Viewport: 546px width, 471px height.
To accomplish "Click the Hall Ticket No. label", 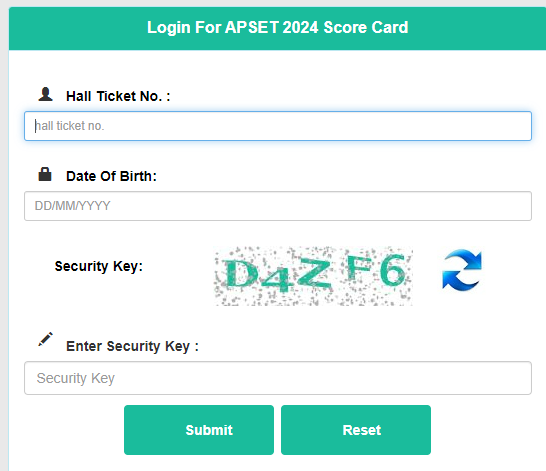I will [x=118, y=96].
